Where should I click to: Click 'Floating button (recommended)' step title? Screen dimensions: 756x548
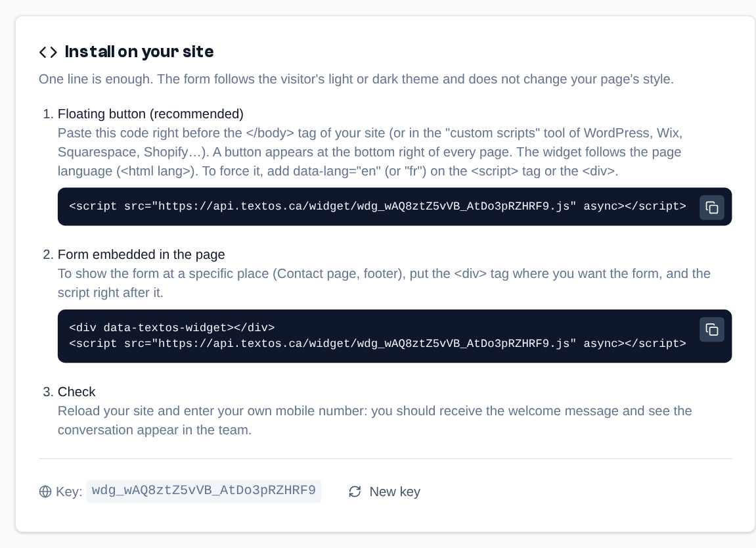(150, 114)
